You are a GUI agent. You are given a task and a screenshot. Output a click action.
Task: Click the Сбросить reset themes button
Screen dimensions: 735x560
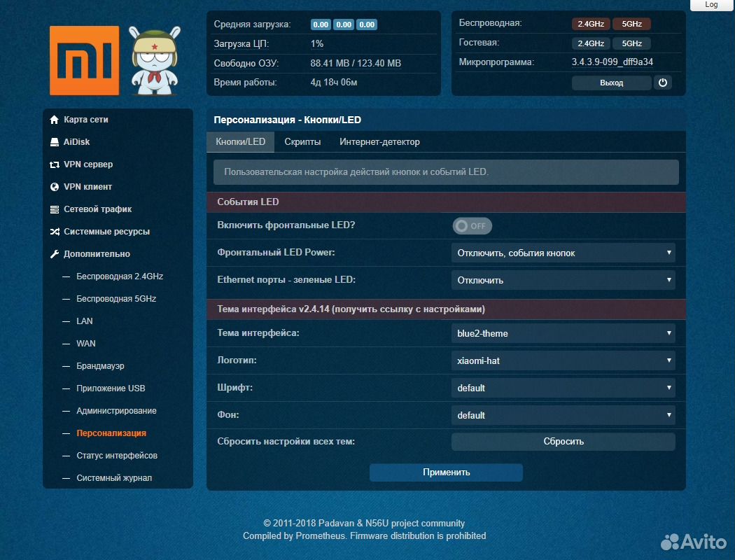(563, 442)
